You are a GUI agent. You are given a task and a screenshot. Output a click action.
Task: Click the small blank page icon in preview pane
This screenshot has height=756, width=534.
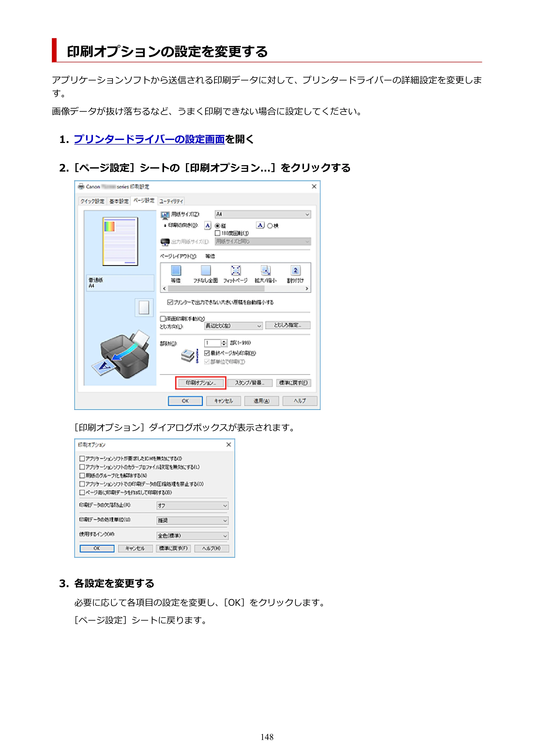coord(144,308)
